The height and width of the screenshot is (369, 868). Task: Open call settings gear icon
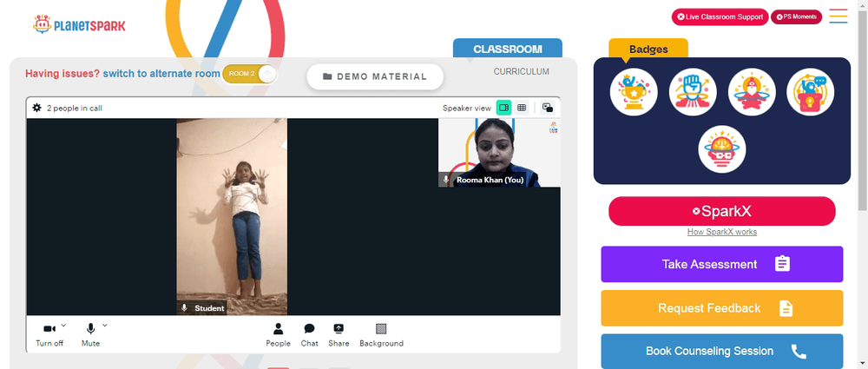[37, 108]
